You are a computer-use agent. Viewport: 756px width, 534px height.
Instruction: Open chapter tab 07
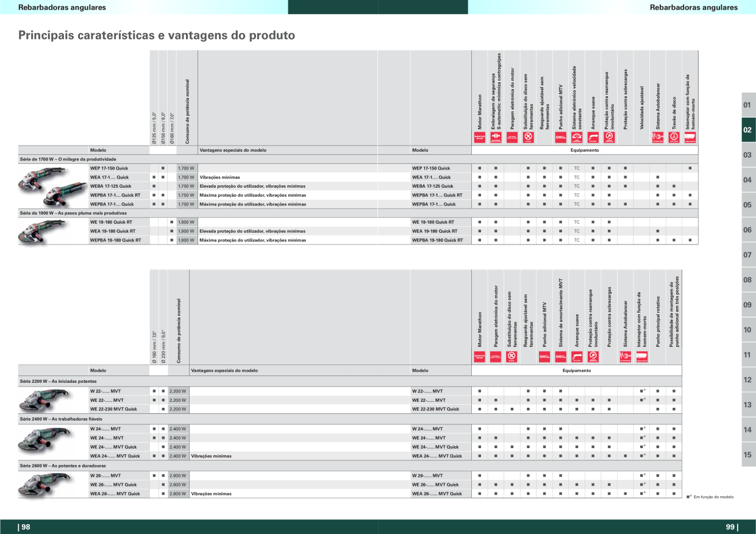coord(749,255)
